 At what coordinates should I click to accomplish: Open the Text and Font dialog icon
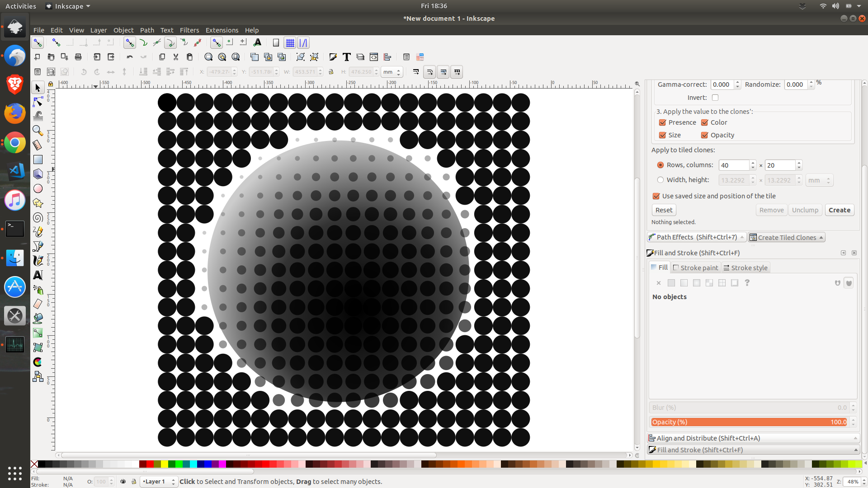[x=347, y=57]
